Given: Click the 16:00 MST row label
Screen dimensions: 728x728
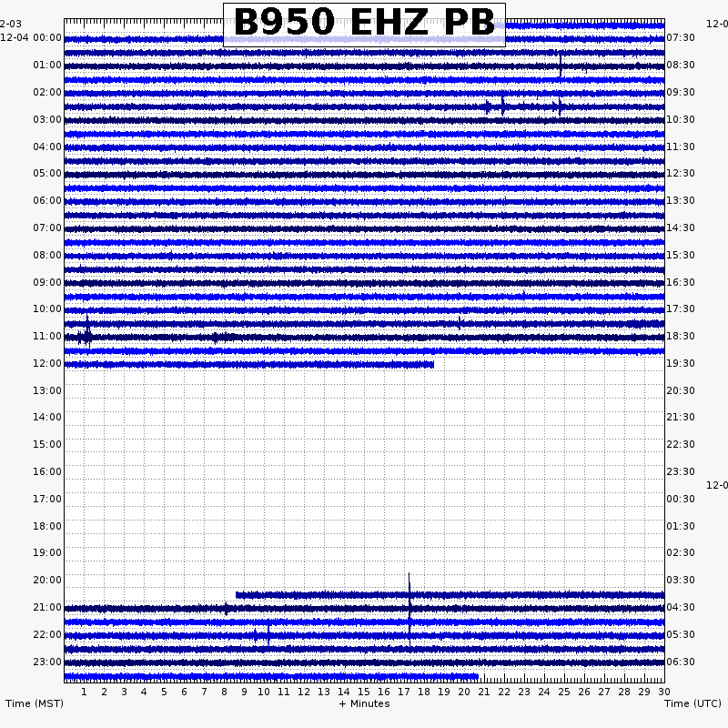Looking at the screenshot, I should coord(47,472).
